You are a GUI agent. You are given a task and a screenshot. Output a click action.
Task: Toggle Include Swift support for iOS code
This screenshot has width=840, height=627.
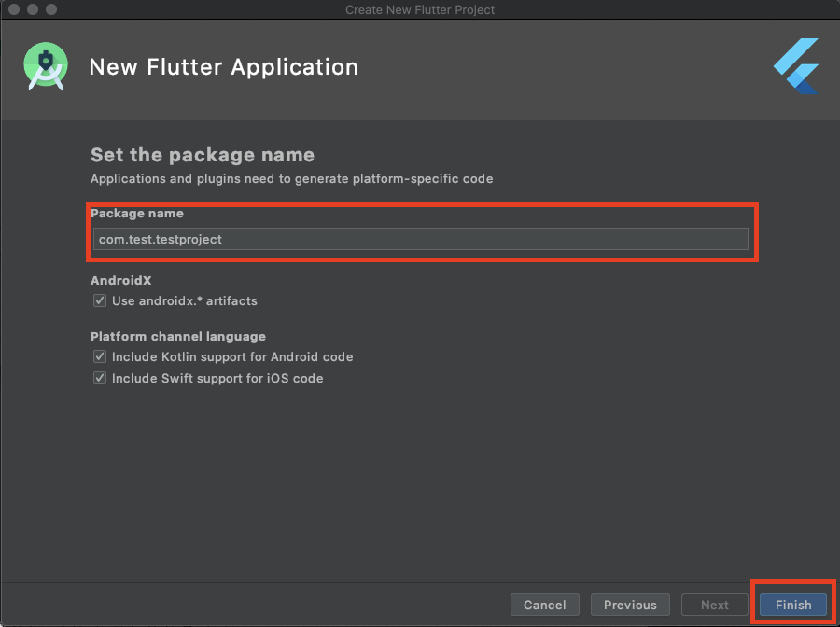tap(100, 378)
